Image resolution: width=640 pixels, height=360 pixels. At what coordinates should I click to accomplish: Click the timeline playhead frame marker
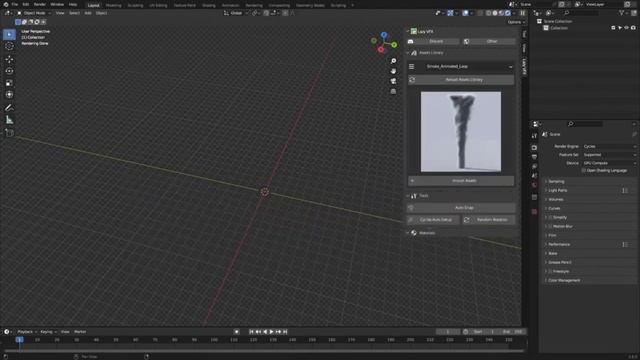point(19,340)
